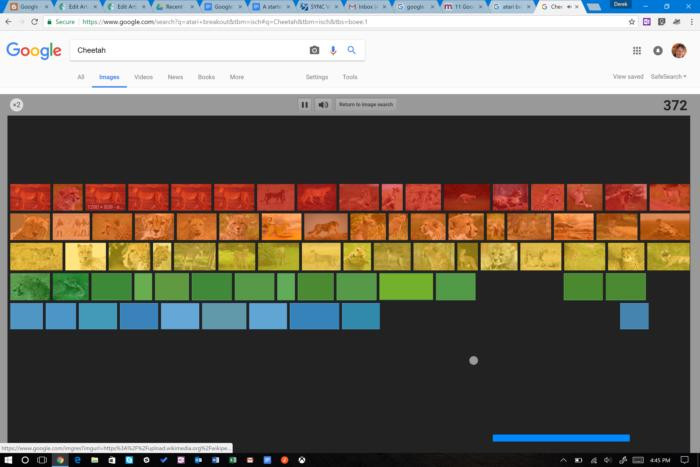
Task: Switch to the News tab
Action: point(175,77)
